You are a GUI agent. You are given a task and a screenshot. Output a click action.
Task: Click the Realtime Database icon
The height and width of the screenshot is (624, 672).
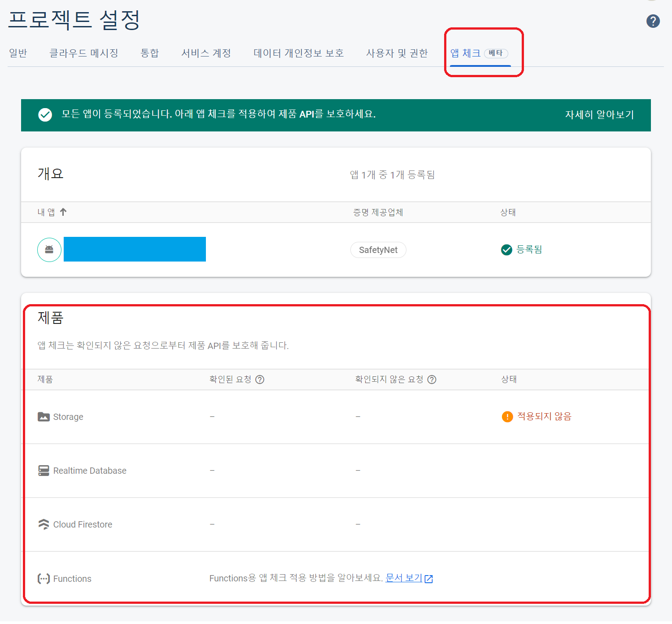[44, 471]
